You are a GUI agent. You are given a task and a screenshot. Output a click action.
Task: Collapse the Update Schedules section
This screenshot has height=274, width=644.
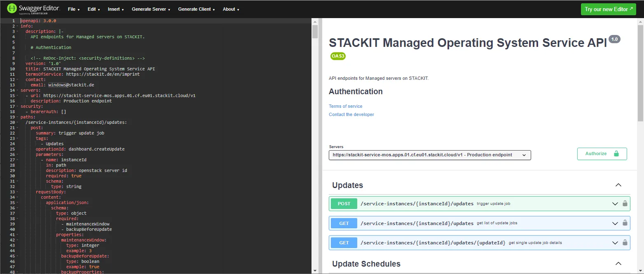(618, 263)
